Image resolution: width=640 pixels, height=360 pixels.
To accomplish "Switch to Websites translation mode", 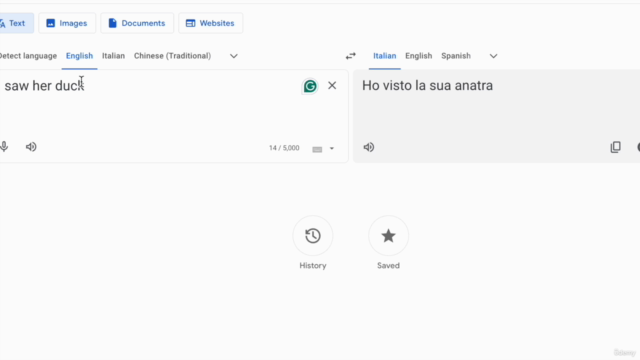I will click(211, 23).
